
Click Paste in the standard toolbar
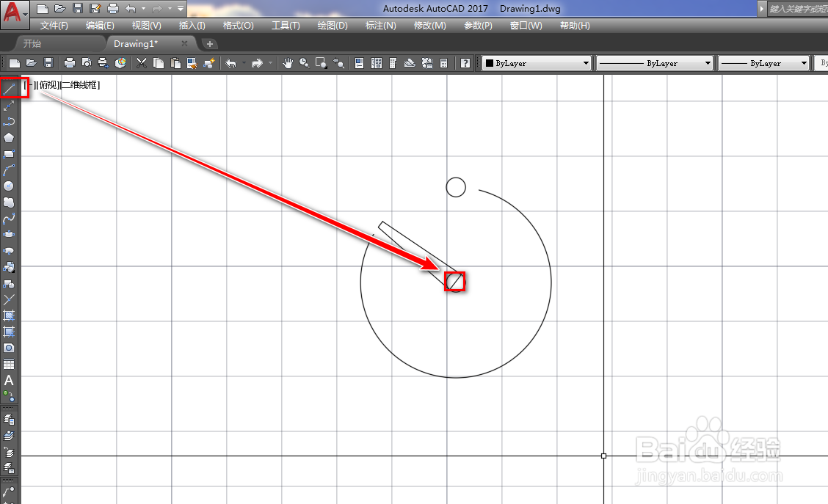175,63
